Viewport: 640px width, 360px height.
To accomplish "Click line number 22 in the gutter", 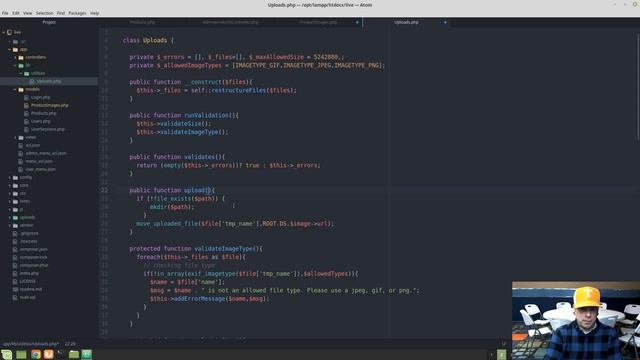I will coord(104,190).
